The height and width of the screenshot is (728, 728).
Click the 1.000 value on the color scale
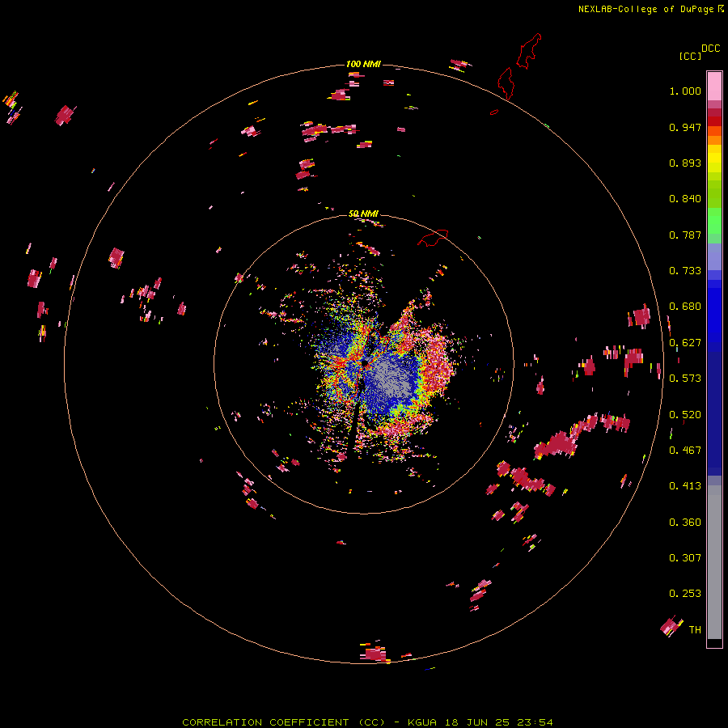tap(685, 91)
